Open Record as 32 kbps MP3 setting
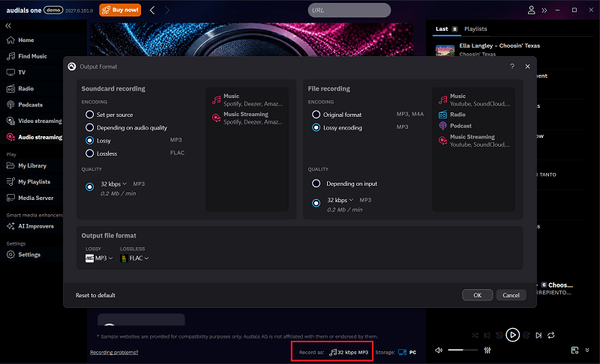600x364 pixels. (349, 352)
